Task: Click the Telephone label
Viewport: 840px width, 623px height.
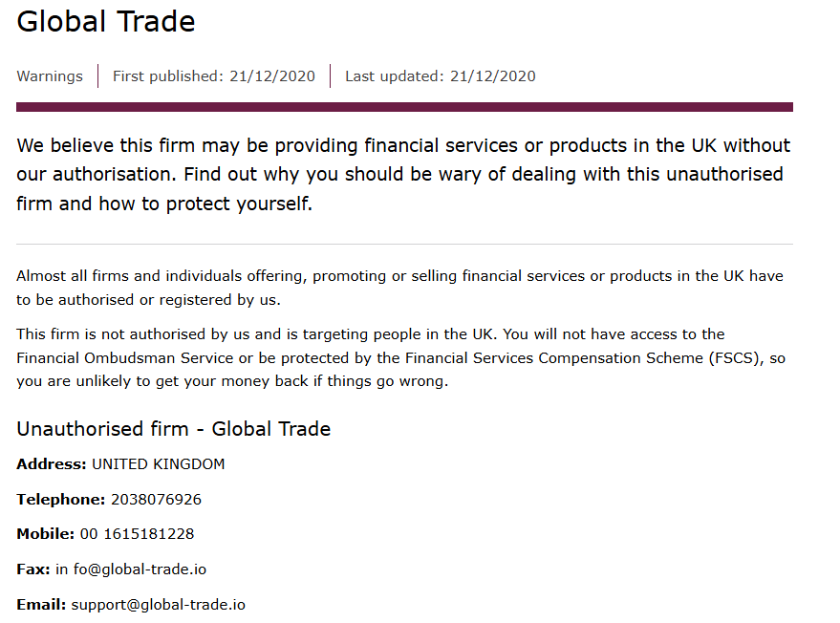Action: click(61, 499)
